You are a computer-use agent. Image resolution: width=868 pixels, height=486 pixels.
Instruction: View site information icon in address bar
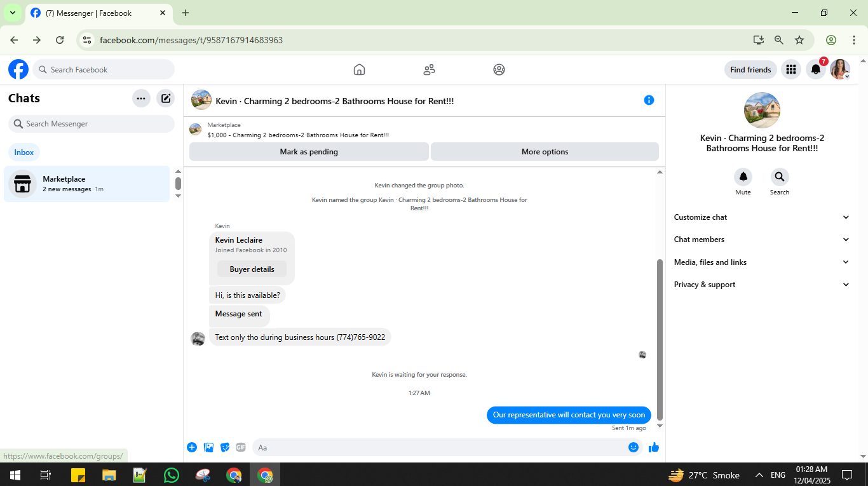88,40
